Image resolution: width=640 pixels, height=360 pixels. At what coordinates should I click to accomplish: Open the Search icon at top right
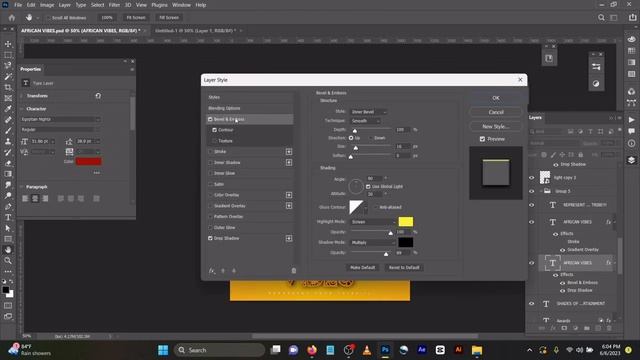tap(601, 18)
